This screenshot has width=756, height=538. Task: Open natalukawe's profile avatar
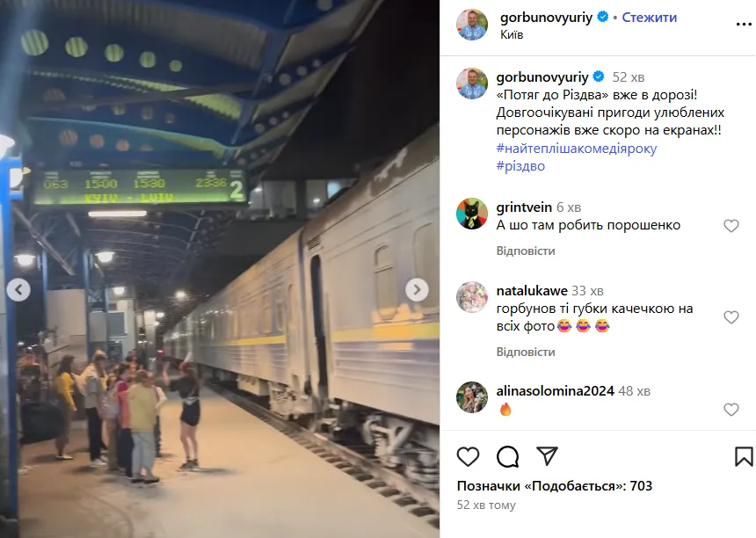point(472,297)
